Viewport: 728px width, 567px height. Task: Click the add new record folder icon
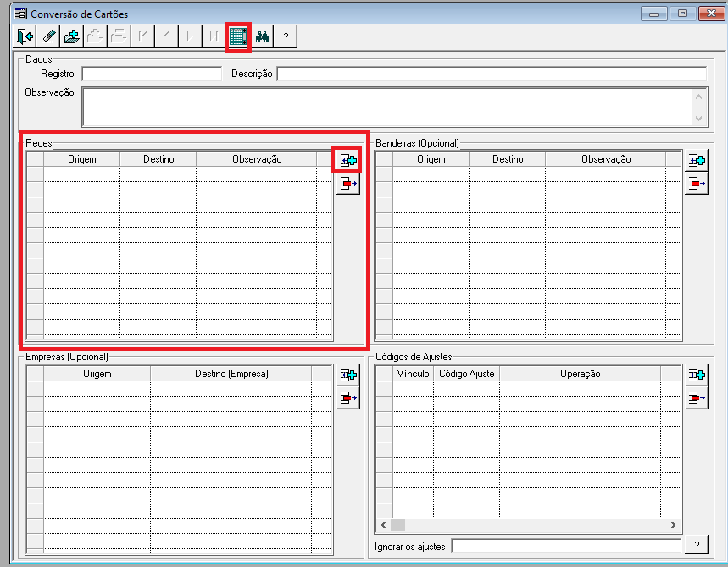(72, 36)
